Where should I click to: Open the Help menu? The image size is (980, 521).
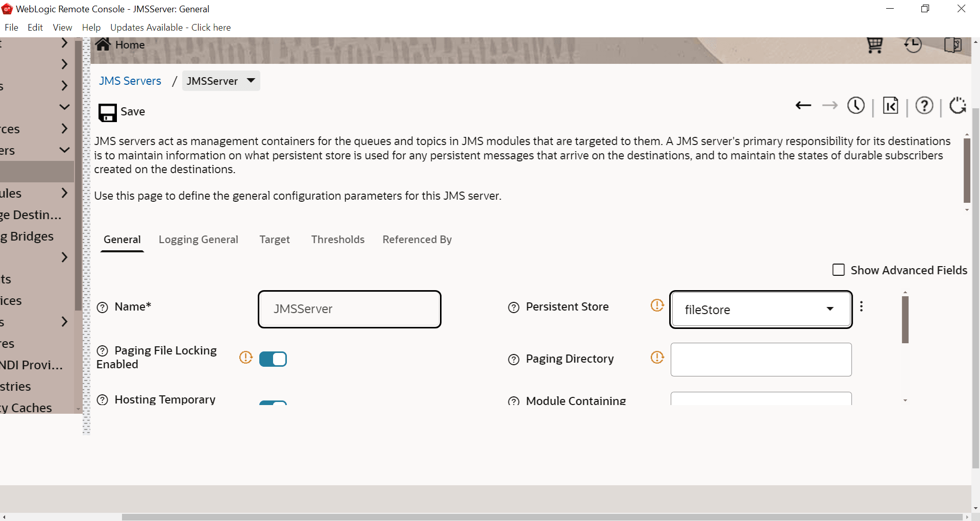tap(91, 28)
